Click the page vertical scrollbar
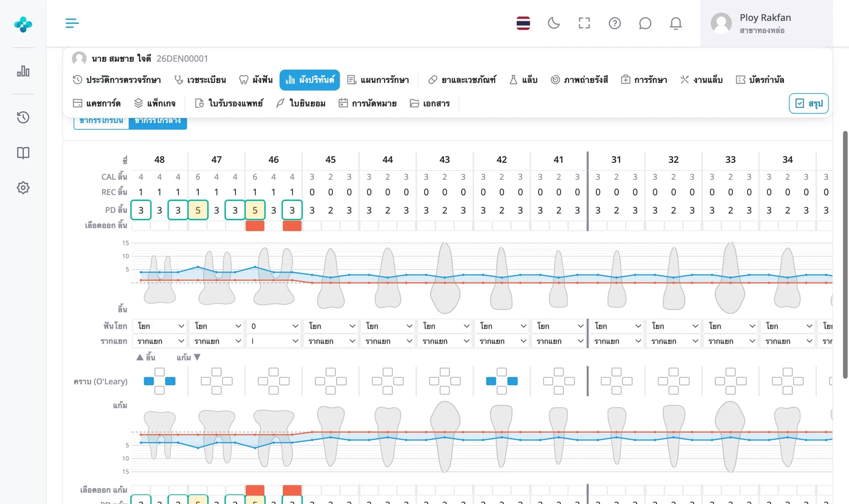The height and width of the screenshot is (504, 849). point(845,255)
